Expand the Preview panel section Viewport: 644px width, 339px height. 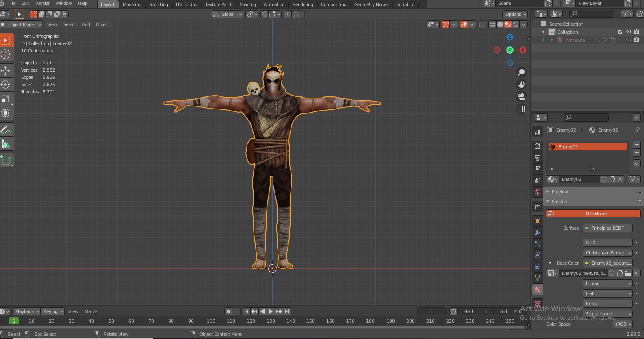pyautogui.click(x=559, y=192)
